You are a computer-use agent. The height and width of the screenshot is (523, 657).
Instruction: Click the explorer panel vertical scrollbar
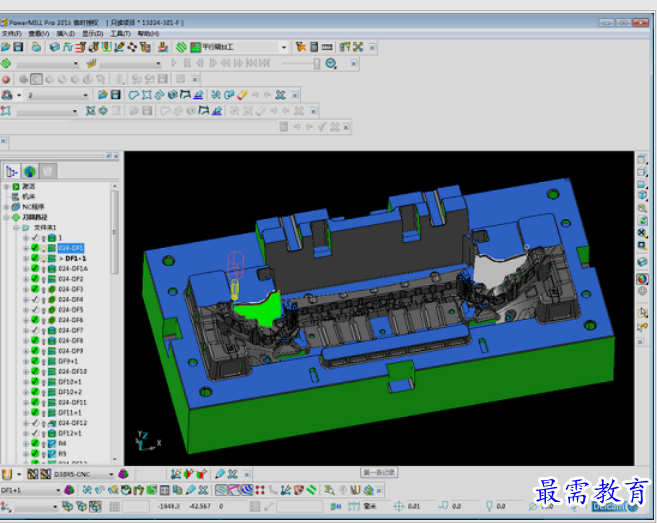(x=114, y=232)
